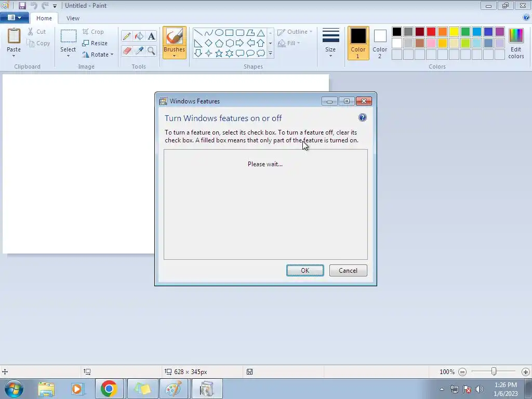Open Customize Quick Access Toolbar dropdown

[x=55, y=6]
